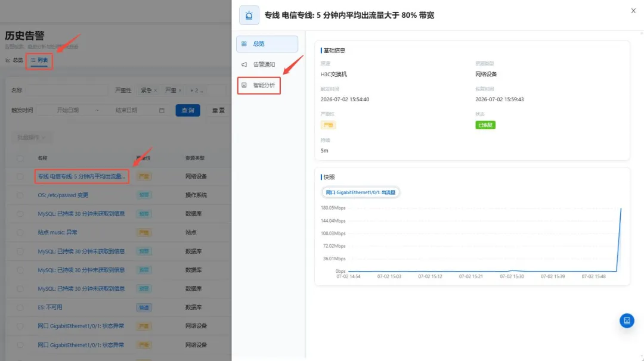Toggle the 网口 GigabitEthernet1/0/1: 出流量 legend chip
The height and width of the screenshot is (361, 644).
[x=360, y=192]
